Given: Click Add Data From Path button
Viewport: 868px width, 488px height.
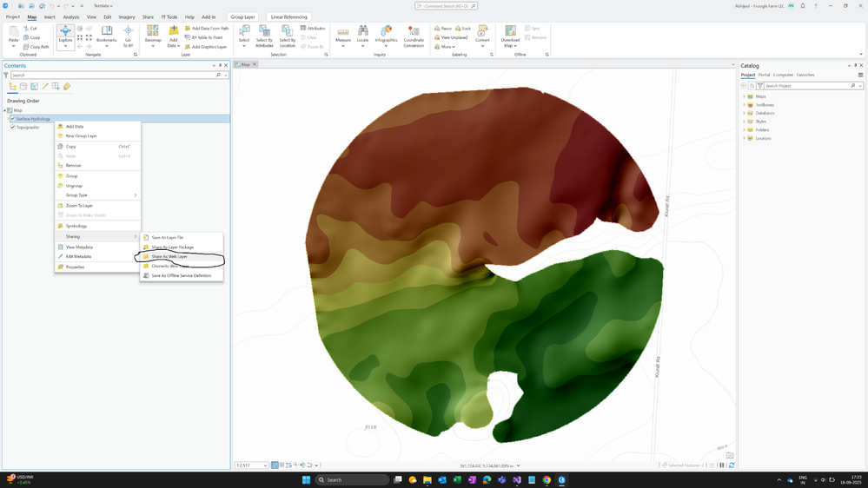Looking at the screenshot, I should tap(207, 28).
